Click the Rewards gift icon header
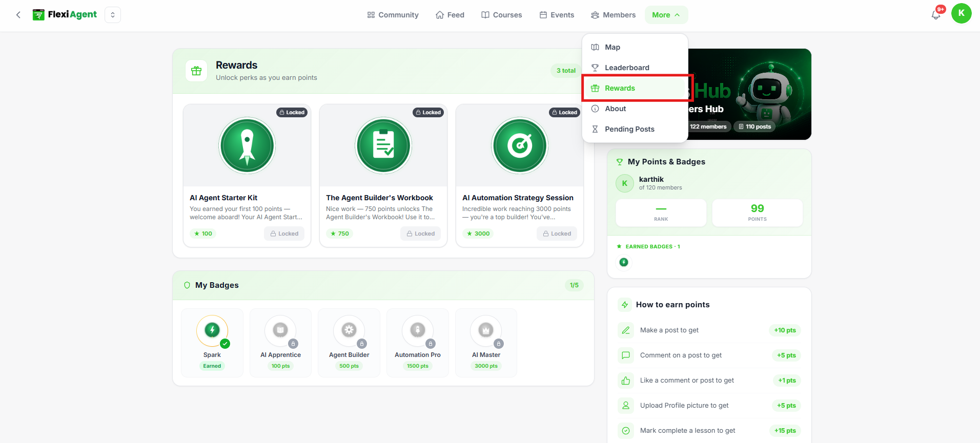 (196, 71)
